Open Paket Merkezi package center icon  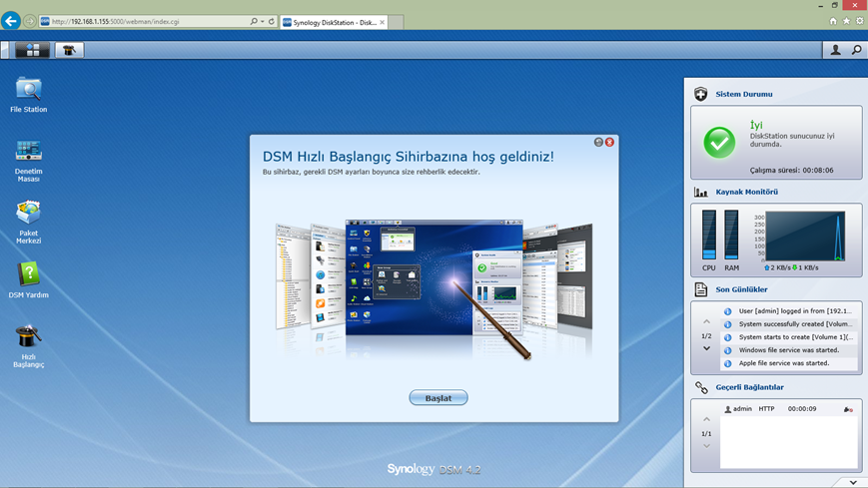28,223
